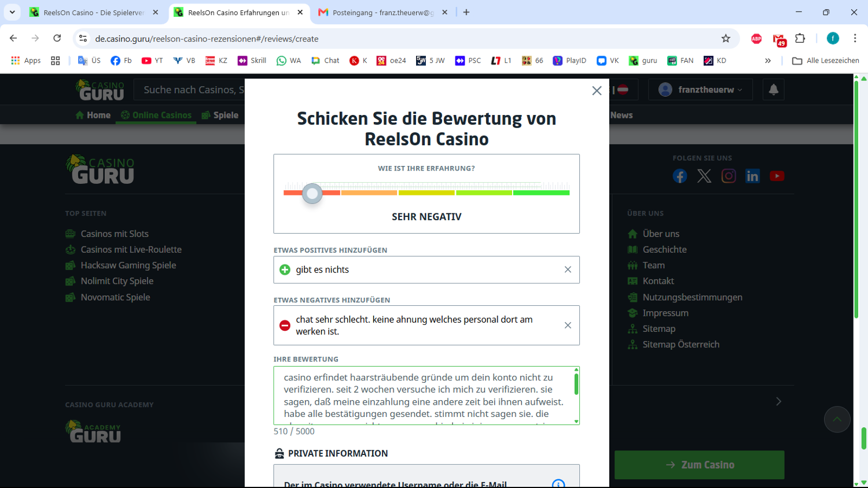Viewport: 868px width, 488px height.
Task: Switch to ReelsOn Casino Die Spielerver tab
Action: (94, 12)
